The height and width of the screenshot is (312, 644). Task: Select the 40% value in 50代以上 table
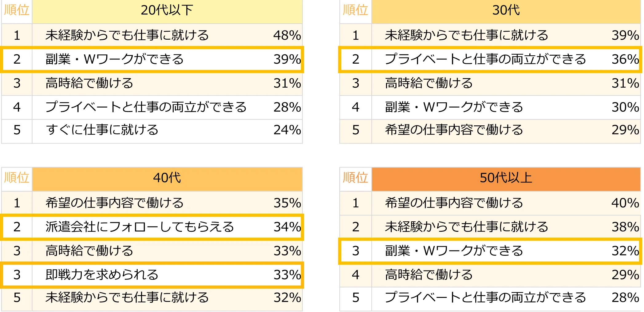point(625,203)
